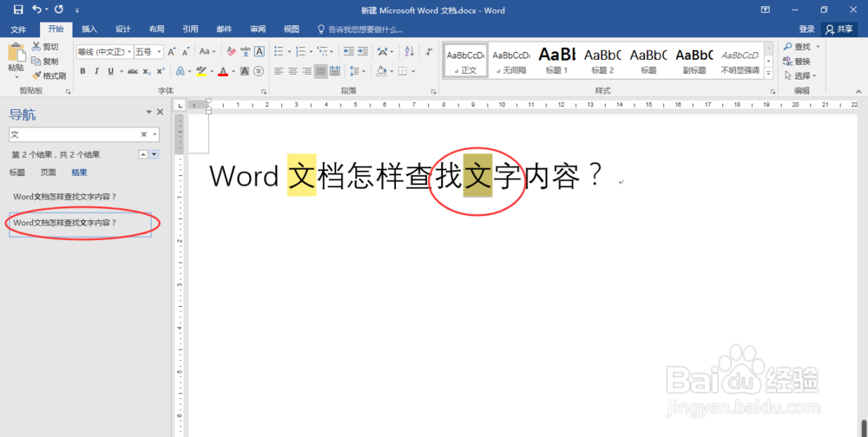Toggle show/hide paragraph marks
Image resolution: width=868 pixels, height=437 pixels.
coord(429,51)
